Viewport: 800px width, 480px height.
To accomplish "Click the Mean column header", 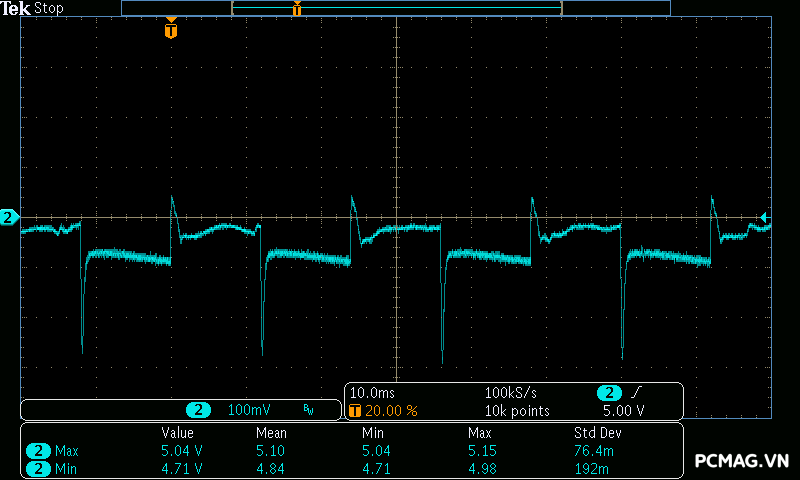I will click(x=271, y=433).
